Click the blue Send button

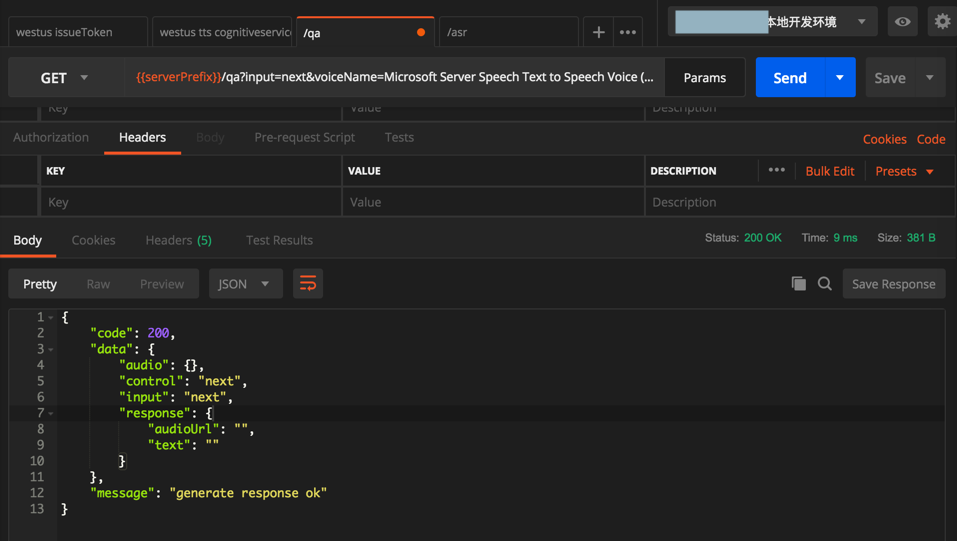point(790,78)
